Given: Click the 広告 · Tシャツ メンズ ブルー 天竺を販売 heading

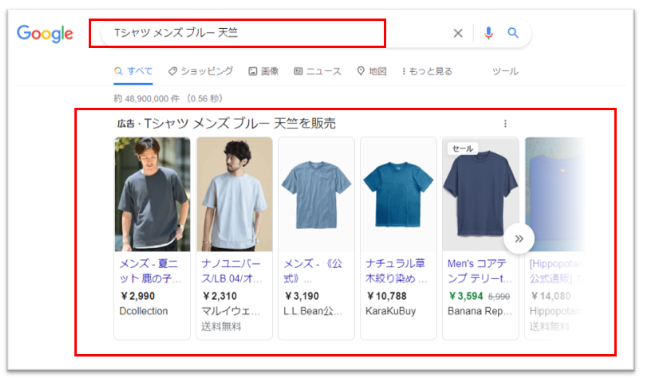Looking at the screenshot, I should (x=226, y=123).
